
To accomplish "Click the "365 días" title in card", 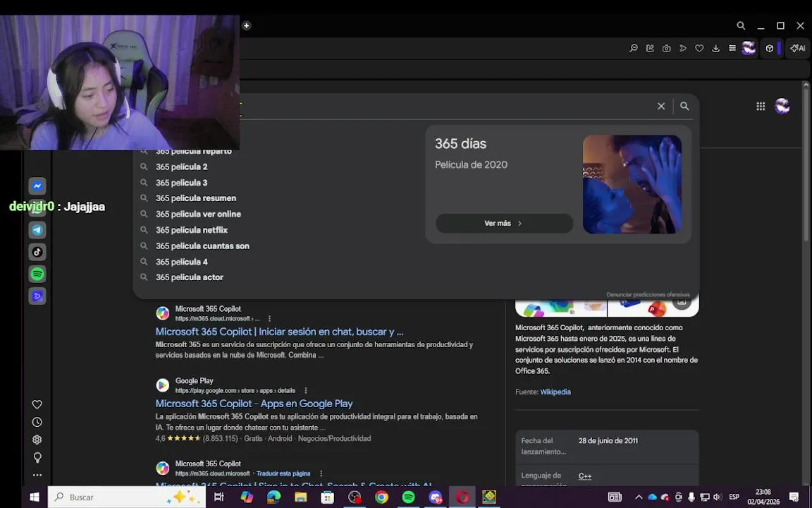I will point(460,144).
